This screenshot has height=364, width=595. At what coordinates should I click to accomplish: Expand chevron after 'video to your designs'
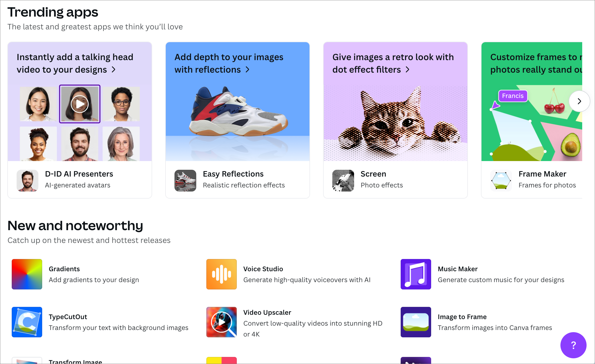click(x=114, y=70)
